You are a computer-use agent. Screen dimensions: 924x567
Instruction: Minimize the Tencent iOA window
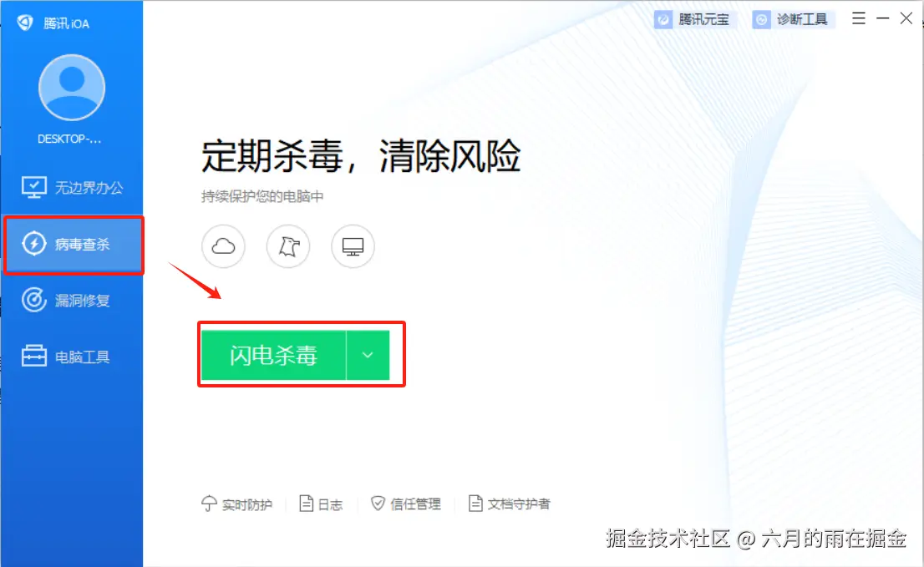click(883, 19)
